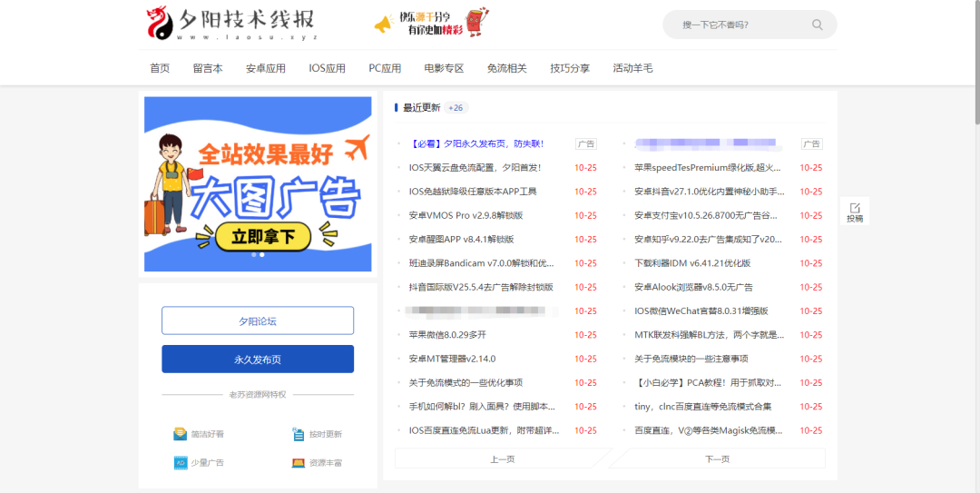The image size is (980, 493).
Task: Go to IOS应用 section
Action: pos(327,68)
